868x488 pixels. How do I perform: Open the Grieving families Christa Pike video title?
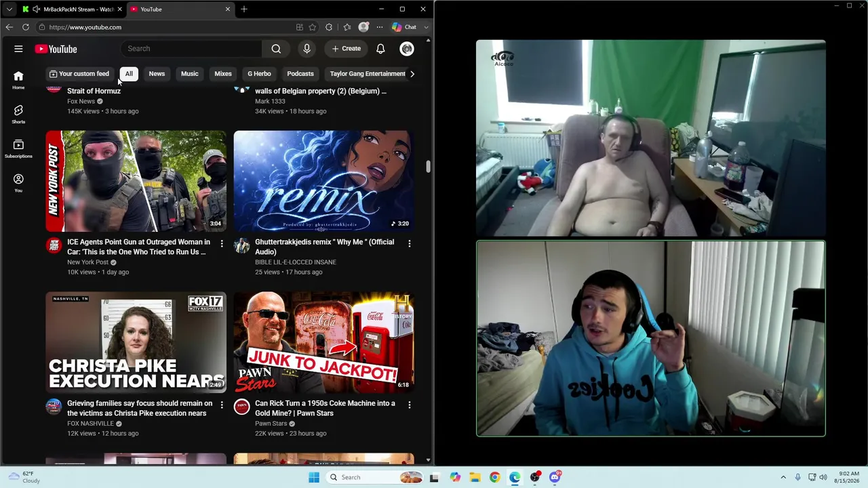tap(140, 408)
